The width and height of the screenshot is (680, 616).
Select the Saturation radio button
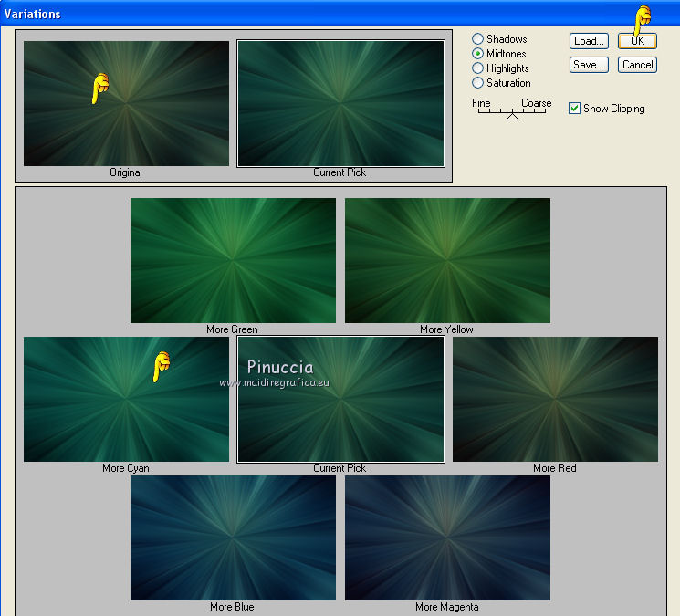tap(477, 82)
